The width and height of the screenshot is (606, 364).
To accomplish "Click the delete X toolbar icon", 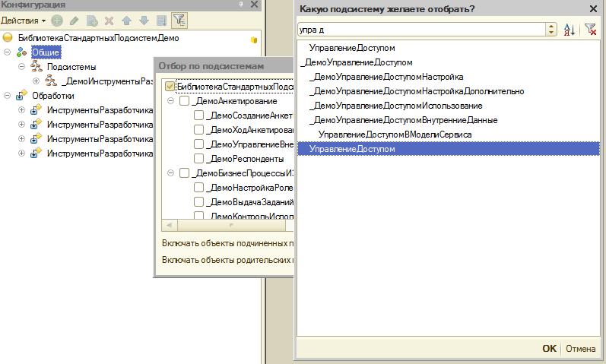I will (x=109, y=19).
